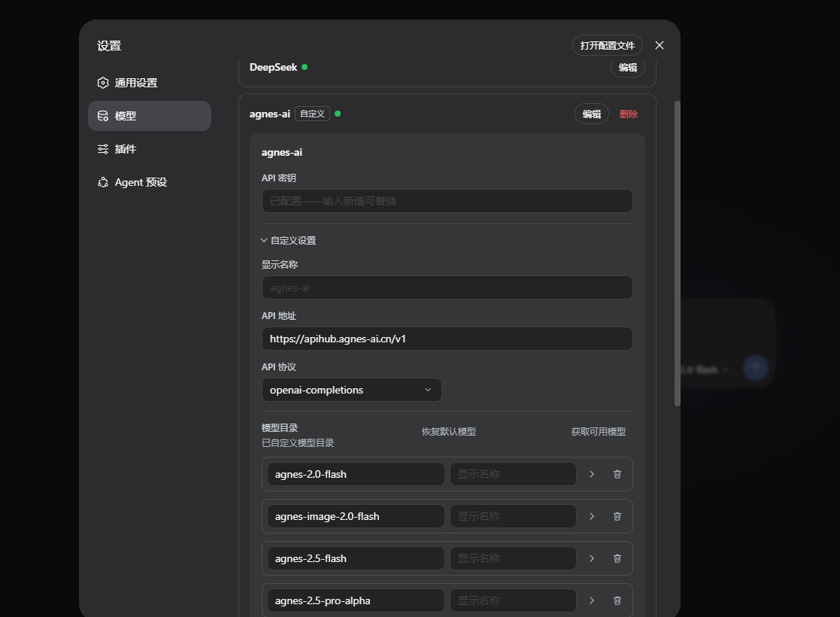Click the agnes-2.5-pro-alpha model ID field
840x617 pixels.
pos(356,600)
